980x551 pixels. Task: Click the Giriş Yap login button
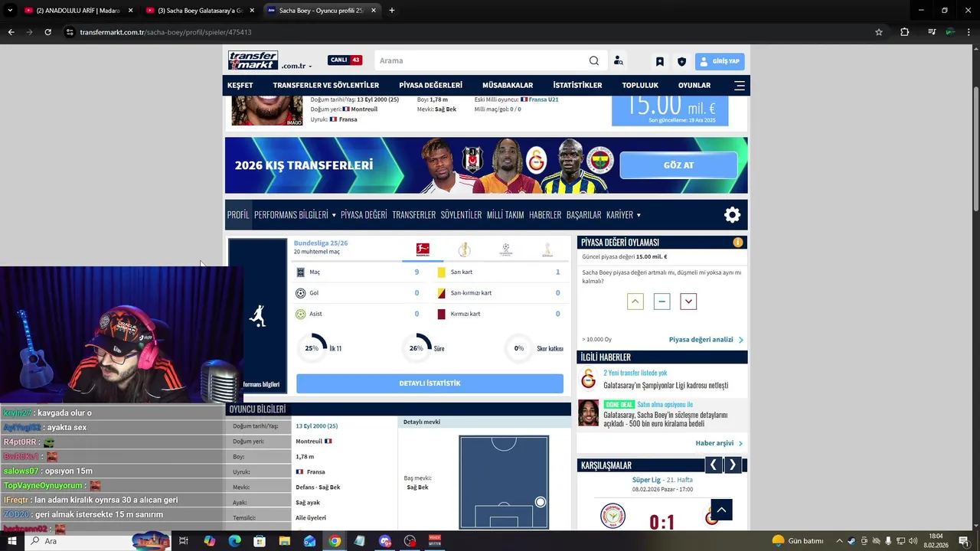[720, 61]
